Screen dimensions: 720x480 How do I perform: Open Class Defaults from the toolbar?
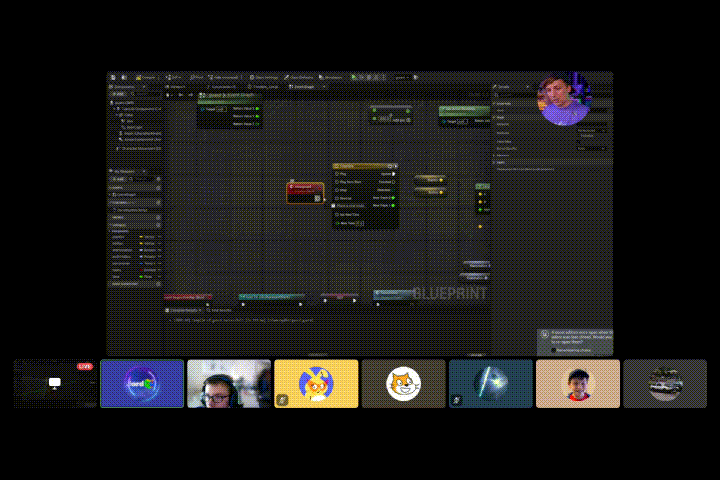pos(300,77)
